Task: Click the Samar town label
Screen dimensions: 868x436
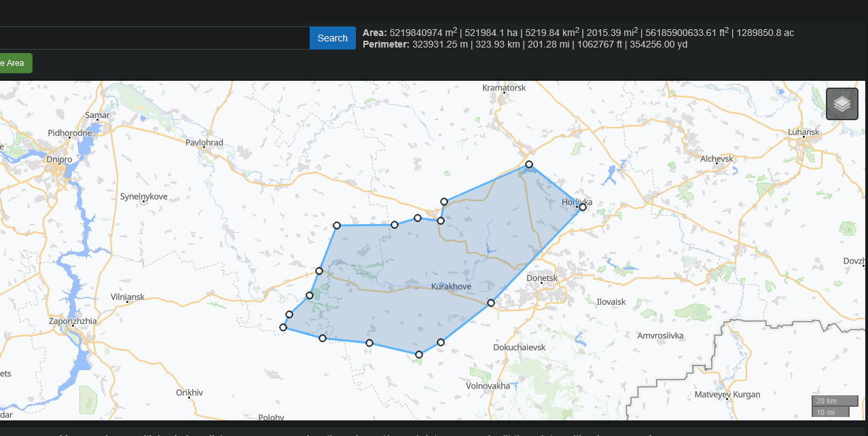Action: pyautogui.click(x=97, y=115)
